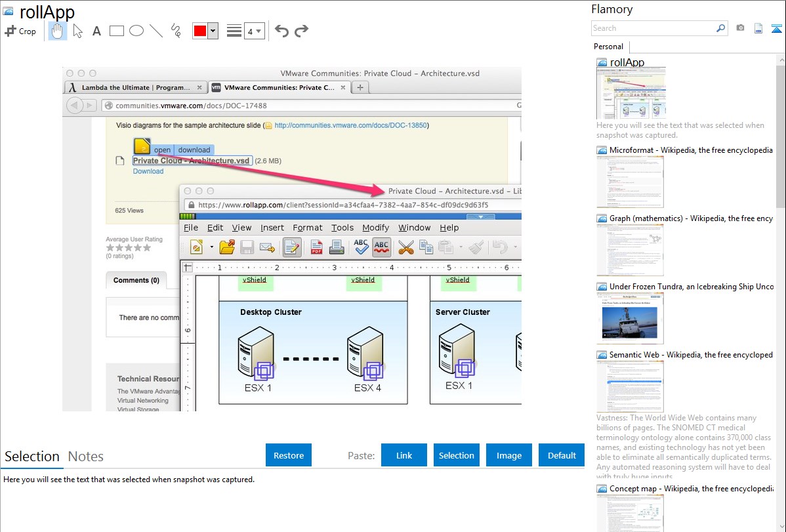786x532 pixels.
Task: Pick the text annotation tool A
Action: pyautogui.click(x=96, y=31)
